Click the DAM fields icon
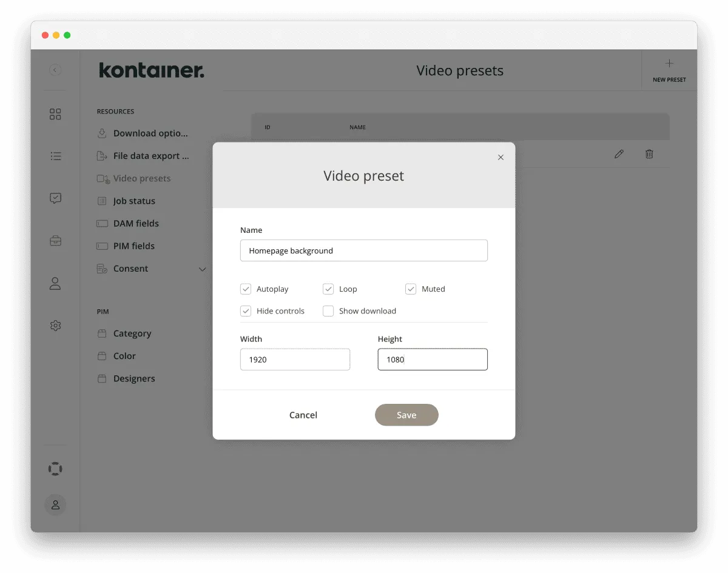This screenshot has height=573, width=728. [x=102, y=223]
